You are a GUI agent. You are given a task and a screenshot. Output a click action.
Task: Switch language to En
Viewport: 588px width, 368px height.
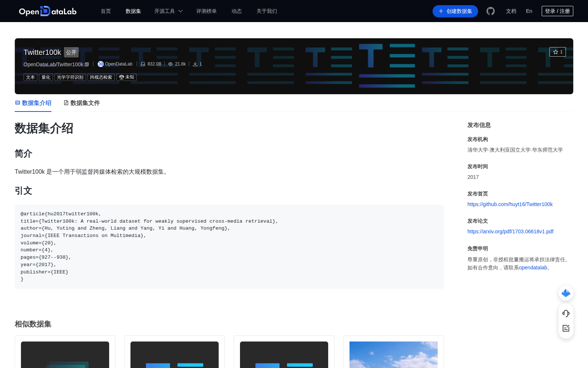pos(529,11)
